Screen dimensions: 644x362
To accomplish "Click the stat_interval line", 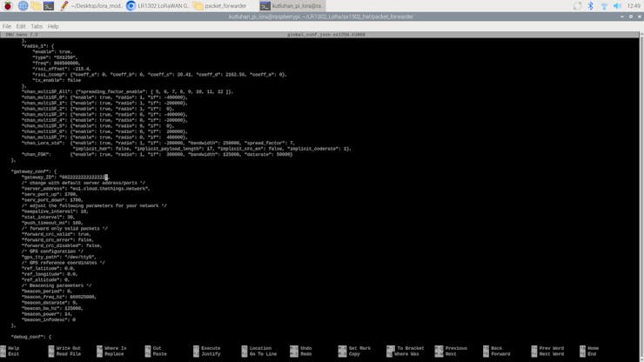I will (49, 217).
